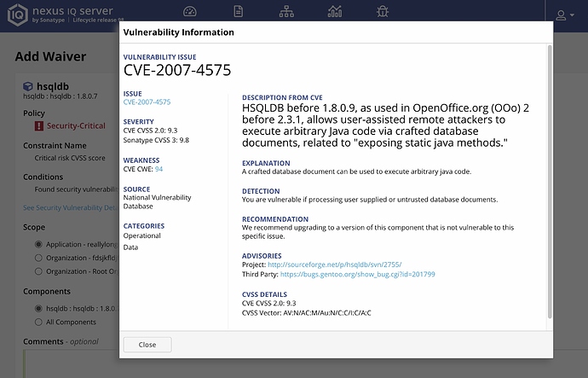
Task: Click the Explanation paragraph text
Action: pos(356,172)
